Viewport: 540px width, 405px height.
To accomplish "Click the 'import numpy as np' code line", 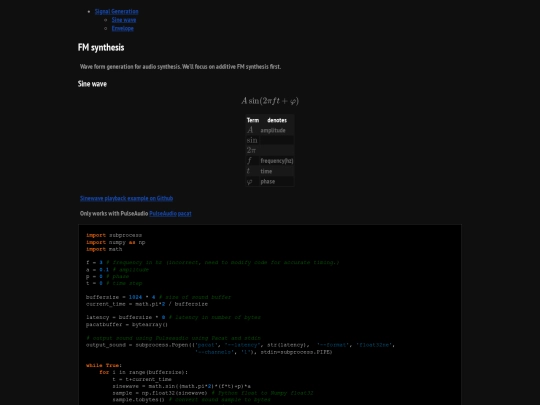I will click(116, 242).
